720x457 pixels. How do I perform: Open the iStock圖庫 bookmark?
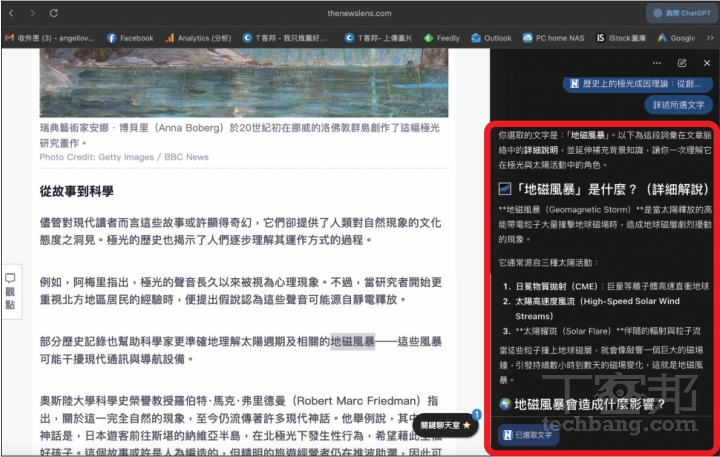coord(621,38)
